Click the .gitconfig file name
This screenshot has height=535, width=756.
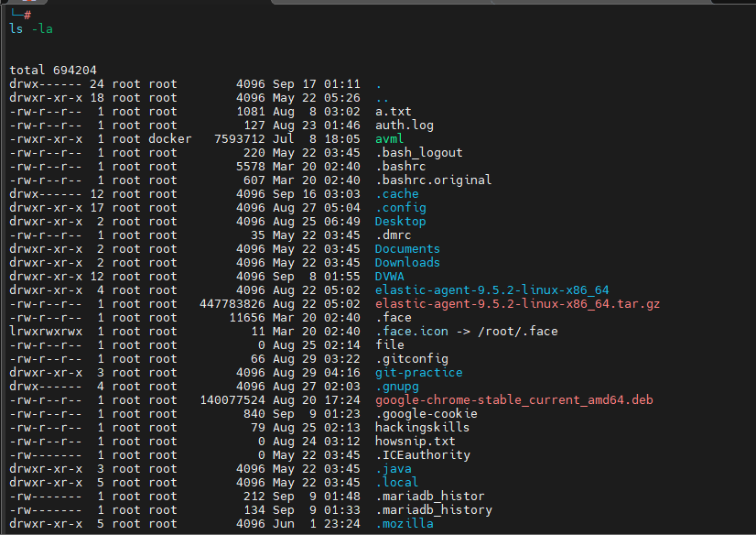click(411, 359)
